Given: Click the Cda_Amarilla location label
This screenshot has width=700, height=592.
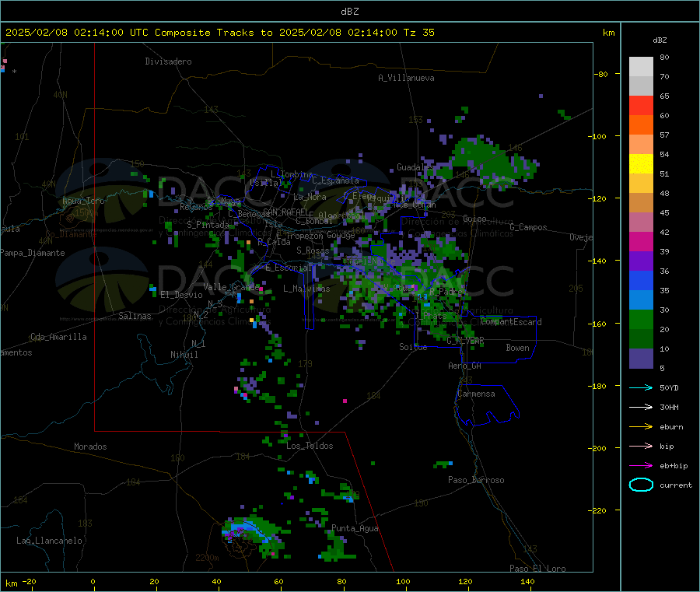Looking at the screenshot, I should tap(58, 337).
